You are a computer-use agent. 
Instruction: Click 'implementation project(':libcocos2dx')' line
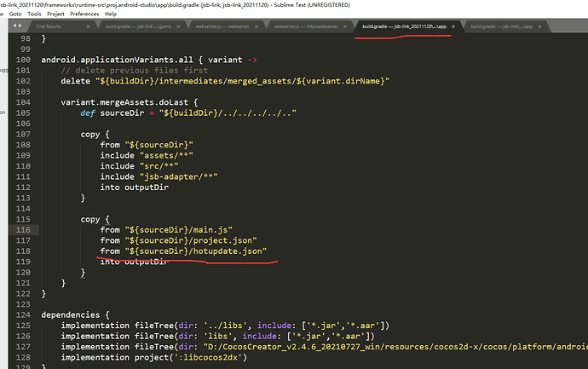tap(154, 357)
